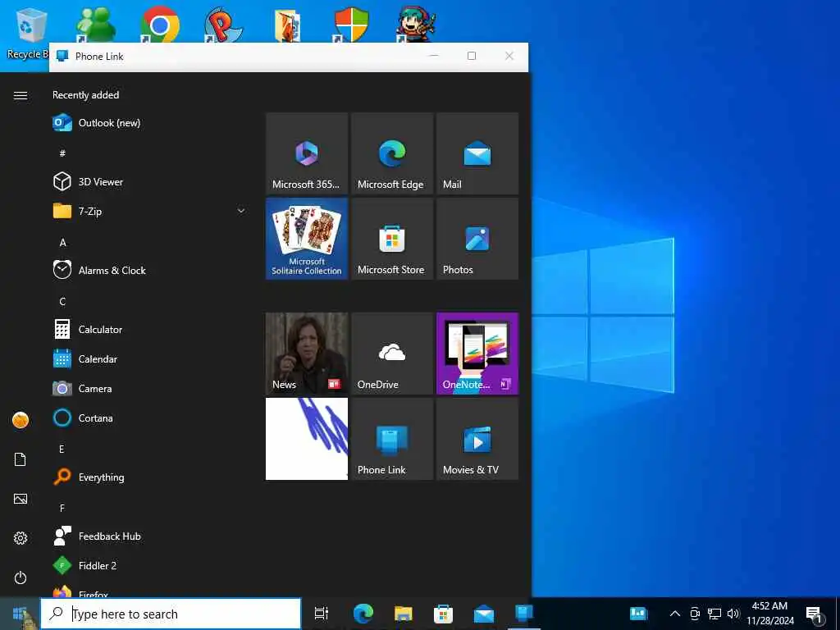The image size is (840, 630).
Task: Open Microsoft Edge from the taskbar
Action: (363, 614)
